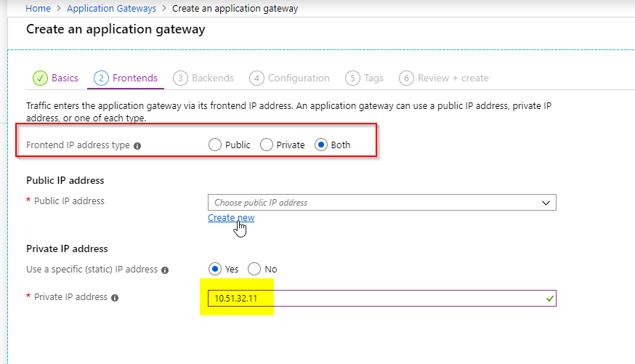Click info icon beside Frontend IP address type
Viewport: 635px width, 364px height.
pyautogui.click(x=137, y=145)
